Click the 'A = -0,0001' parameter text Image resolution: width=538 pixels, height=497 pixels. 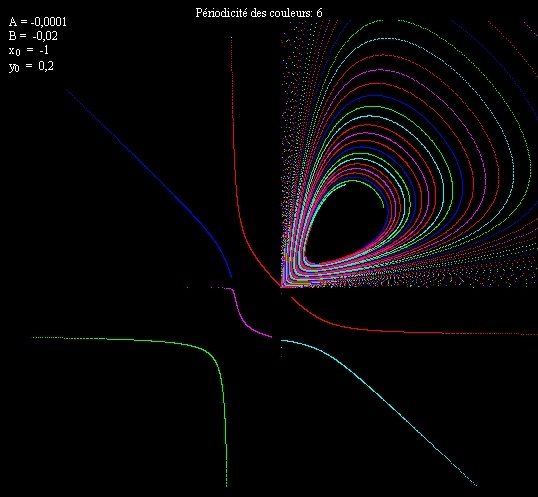37,22
